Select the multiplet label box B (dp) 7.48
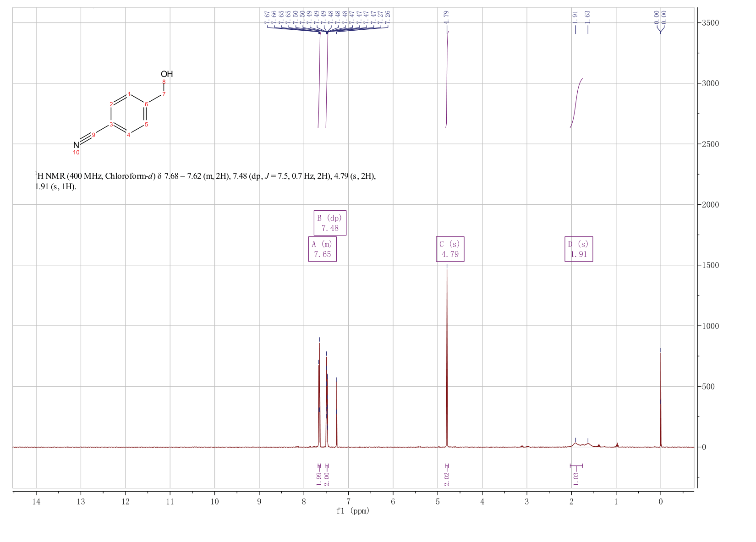 [330, 223]
